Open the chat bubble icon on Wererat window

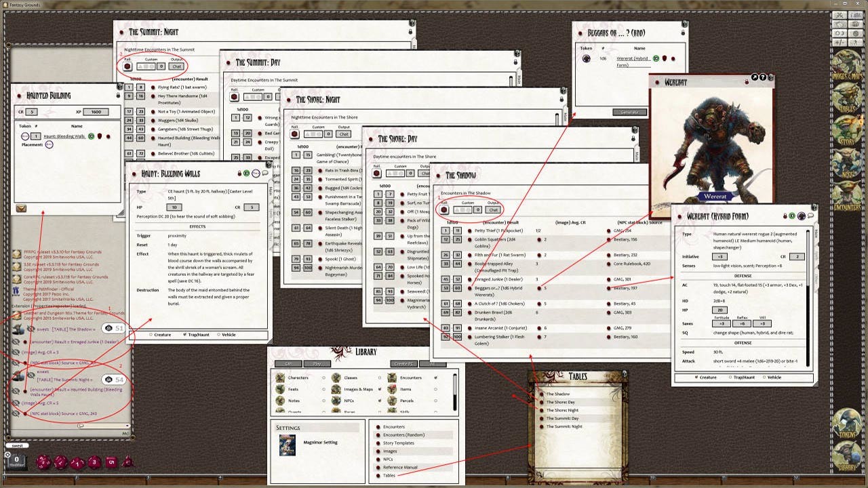(x=811, y=216)
